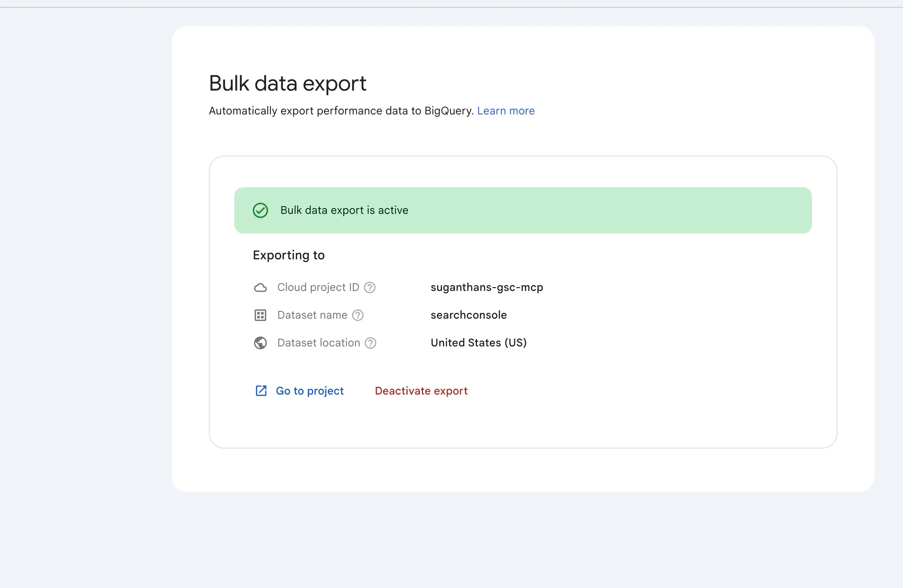Click the dataset grid icon
This screenshot has width=903, height=588.
click(x=260, y=315)
